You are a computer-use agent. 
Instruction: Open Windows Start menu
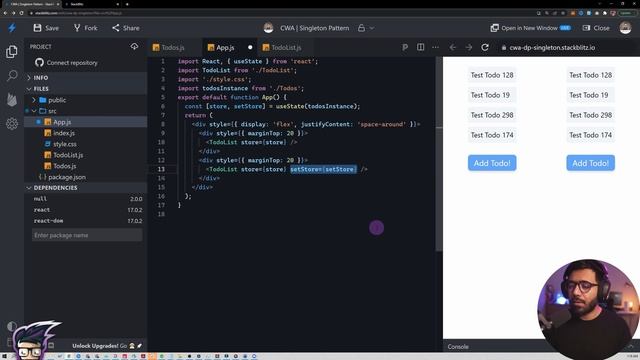coord(4,356)
